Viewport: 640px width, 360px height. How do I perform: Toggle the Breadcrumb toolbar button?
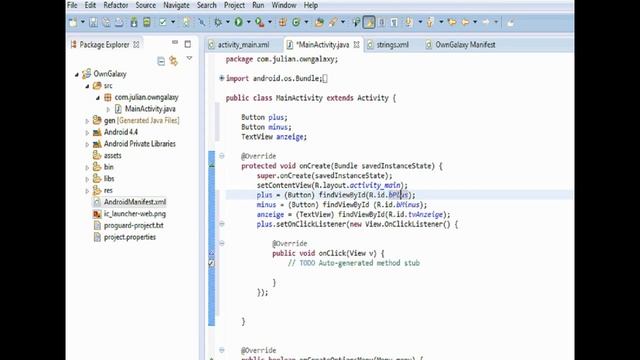[x=356, y=22]
